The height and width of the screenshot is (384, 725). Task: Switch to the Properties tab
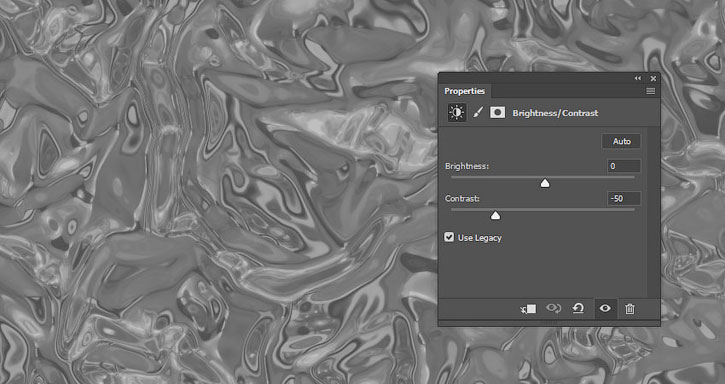pos(465,91)
